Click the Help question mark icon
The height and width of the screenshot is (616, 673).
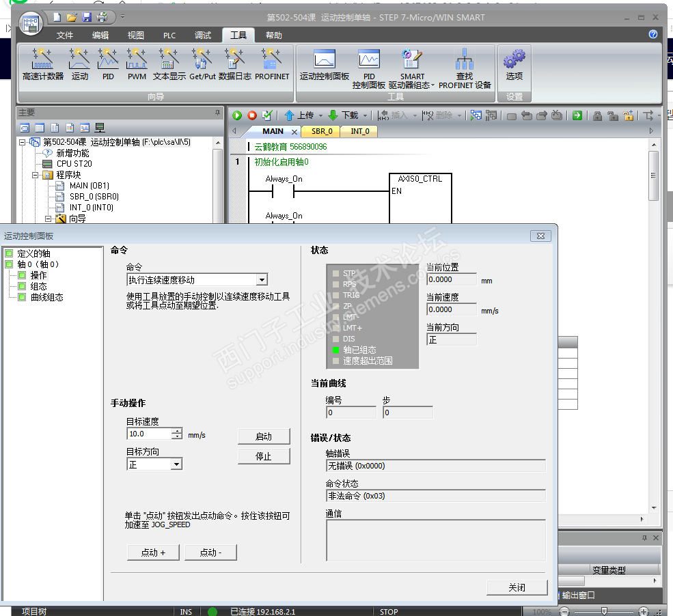pos(653,34)
